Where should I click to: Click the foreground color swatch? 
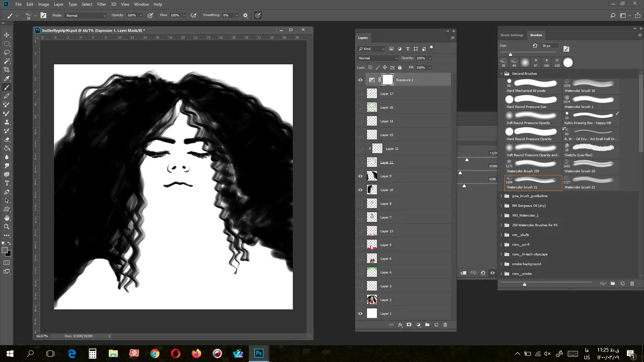pos(5,250)
